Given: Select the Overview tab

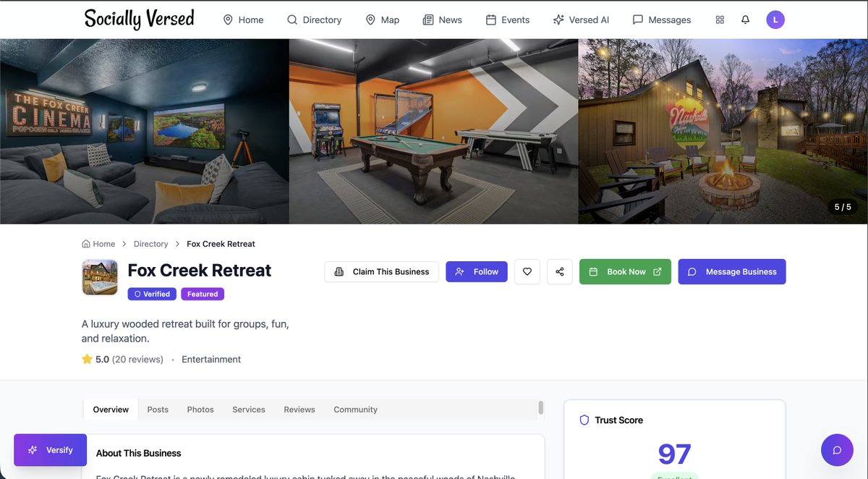Looking at the screenshot, I should point(111,410).
